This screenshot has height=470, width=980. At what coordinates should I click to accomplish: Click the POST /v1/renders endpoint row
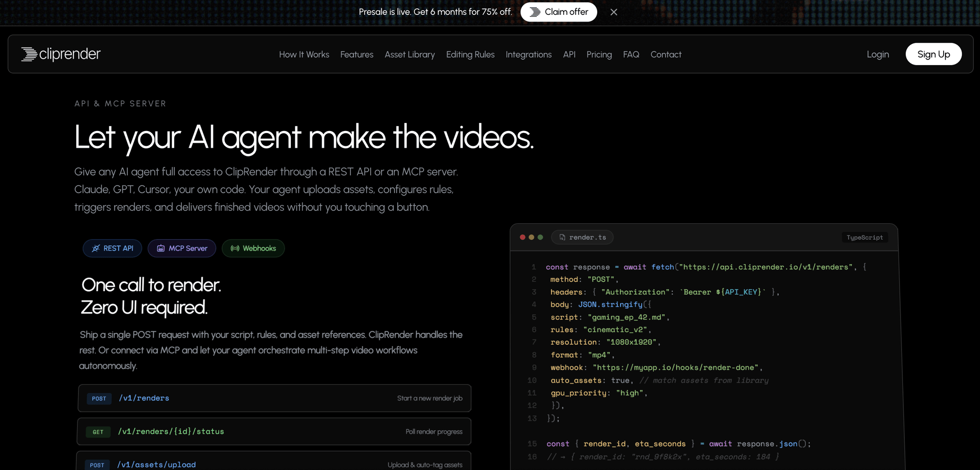coord(274,398)
